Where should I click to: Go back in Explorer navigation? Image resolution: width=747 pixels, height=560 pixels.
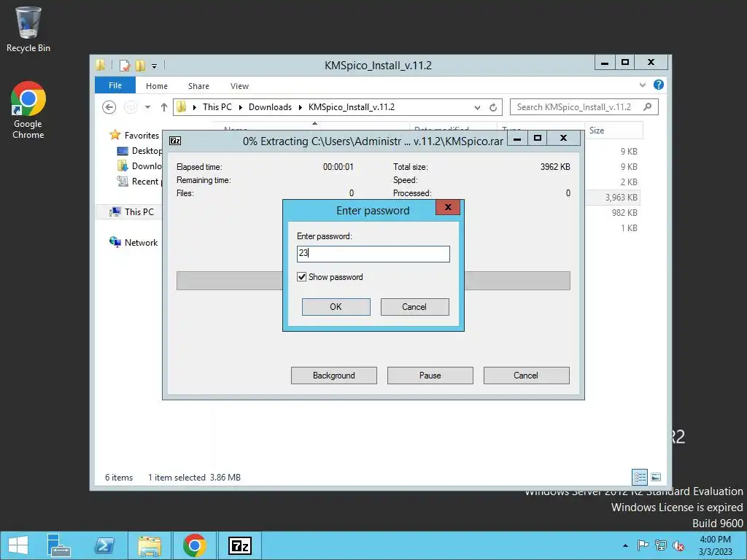click(x=109, y=107)
